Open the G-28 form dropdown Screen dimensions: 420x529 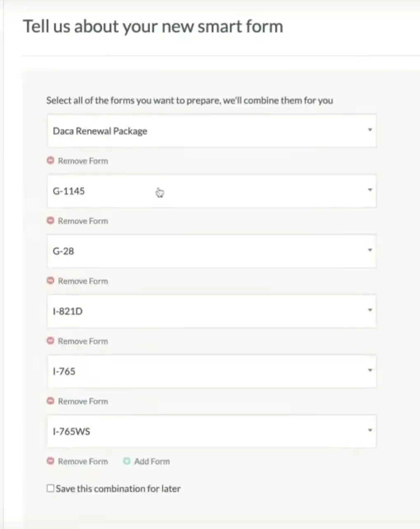pos(370,251)
